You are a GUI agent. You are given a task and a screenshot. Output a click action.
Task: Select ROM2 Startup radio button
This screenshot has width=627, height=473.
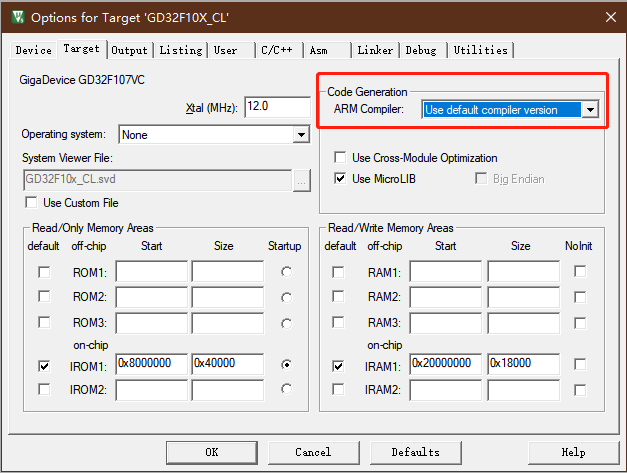286,298
